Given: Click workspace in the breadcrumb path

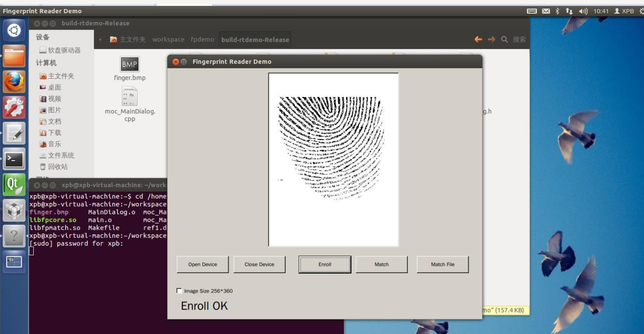Looking at the screenshot, I should tap(169, 40).
